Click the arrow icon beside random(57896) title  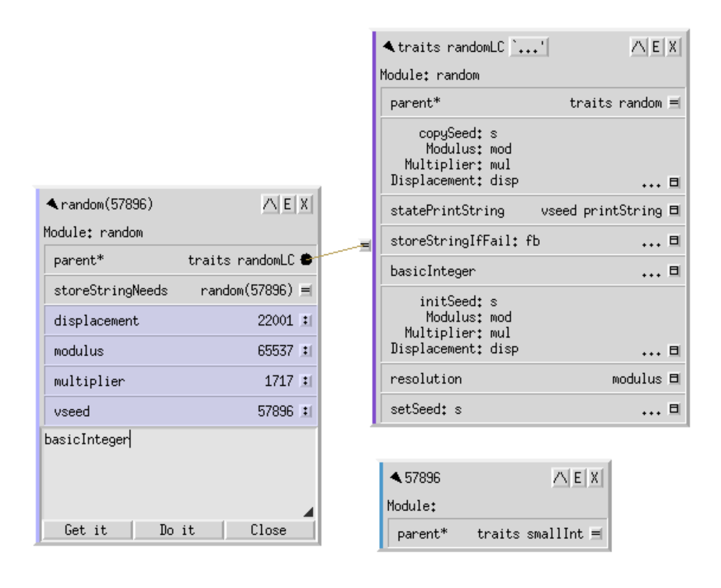pyautogui.click(x=52, y=204)
